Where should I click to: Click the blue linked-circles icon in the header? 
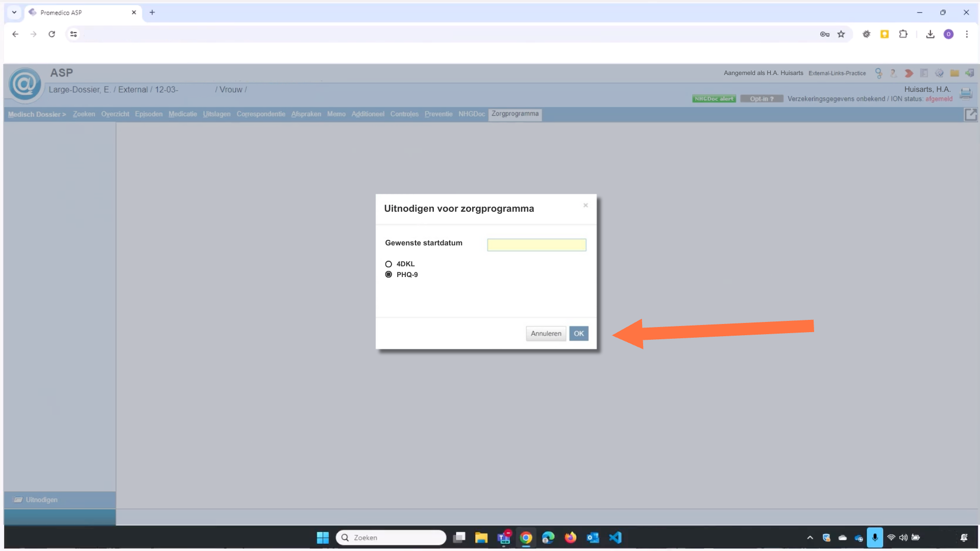[x=878, y=73]
